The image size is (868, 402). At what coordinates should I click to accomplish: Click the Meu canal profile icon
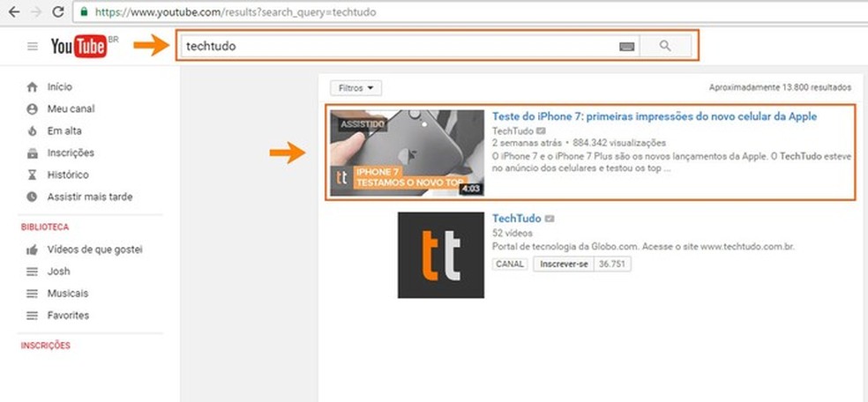pyautogui.click(x=32, y=109)
